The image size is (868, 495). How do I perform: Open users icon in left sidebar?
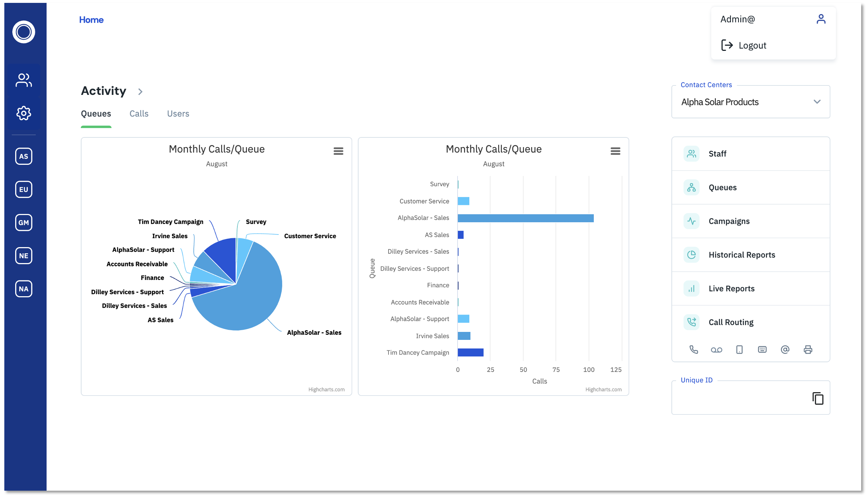point(24,80)
